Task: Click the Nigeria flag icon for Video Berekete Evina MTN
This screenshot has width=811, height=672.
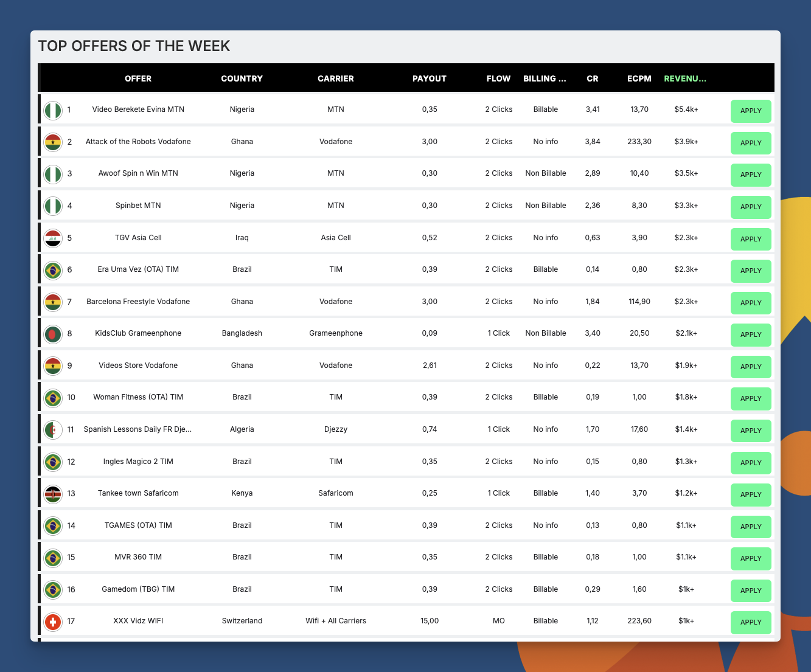Action: click(x=54, y=111)
